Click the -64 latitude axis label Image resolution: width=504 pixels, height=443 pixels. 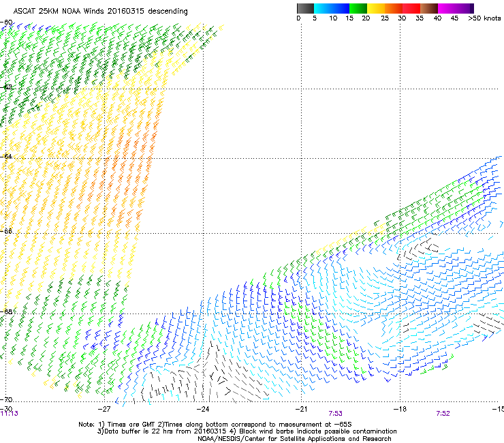(x=6, y=156)
